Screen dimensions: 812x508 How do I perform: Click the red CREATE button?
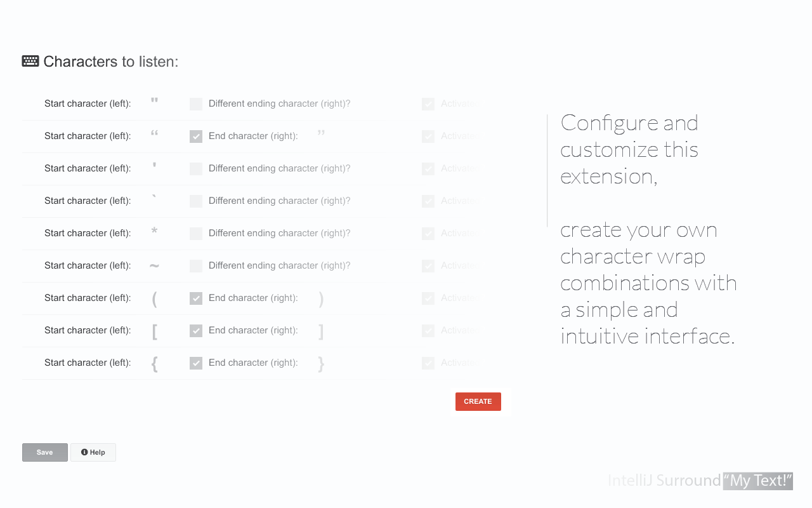(478, 401)
